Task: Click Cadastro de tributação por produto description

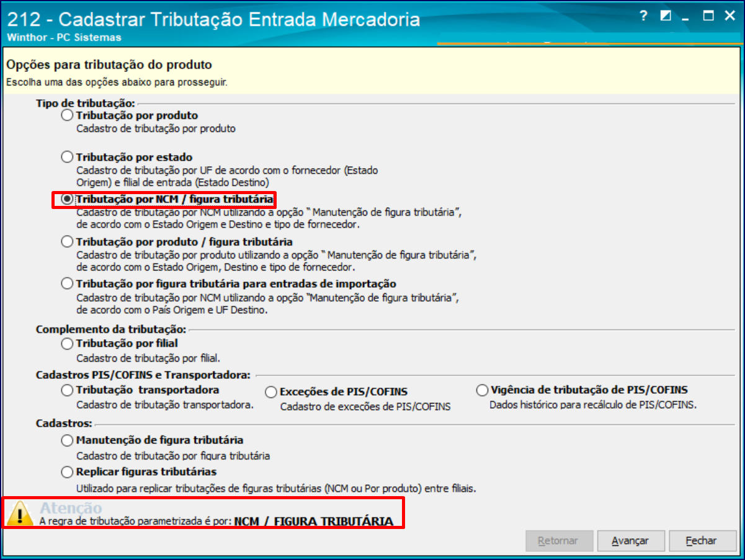Action: [156, 129]
